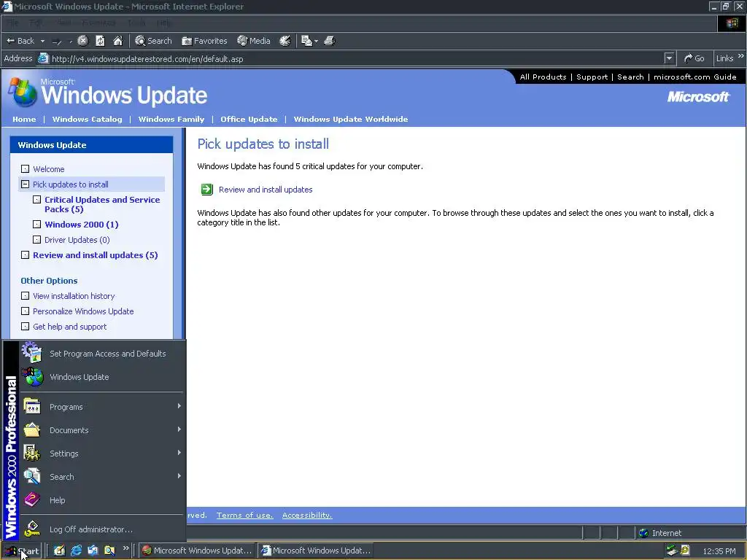
Task: Click the Stop loading icon
Action: 82,41
